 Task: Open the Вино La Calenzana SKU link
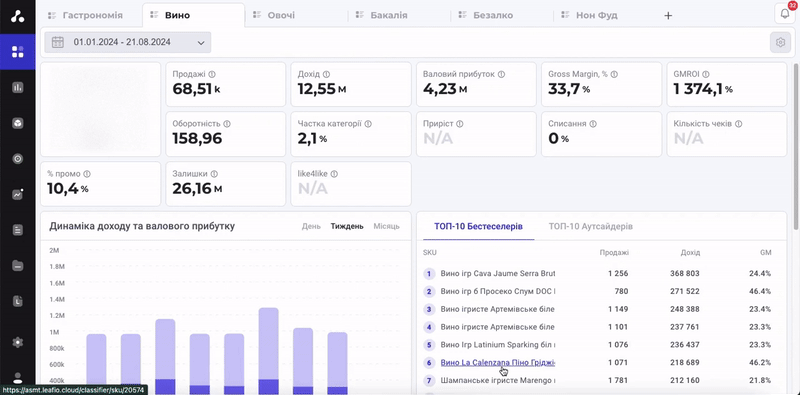click(x=497, y=362)
